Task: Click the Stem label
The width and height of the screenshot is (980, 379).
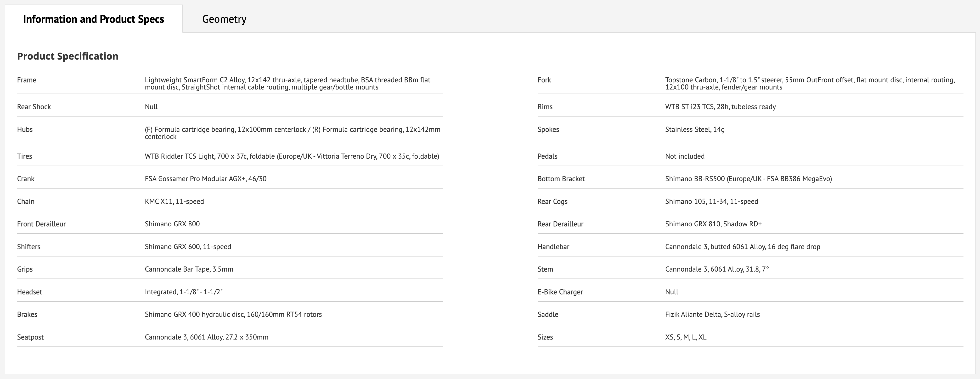Action: click(545, 269)
